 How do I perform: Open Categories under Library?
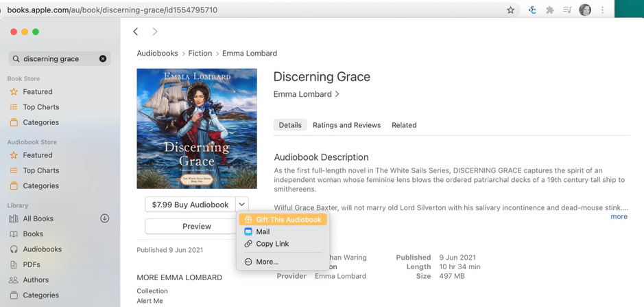coord(40,295)
